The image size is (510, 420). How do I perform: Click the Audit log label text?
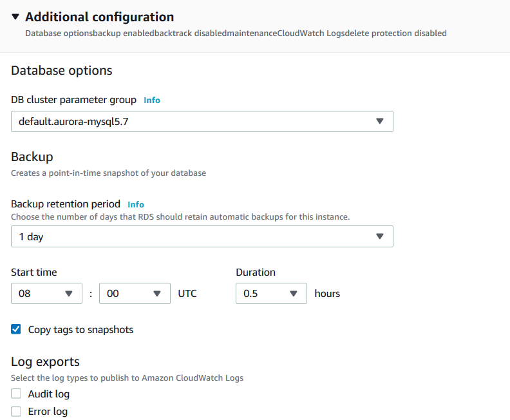[49, 394]
